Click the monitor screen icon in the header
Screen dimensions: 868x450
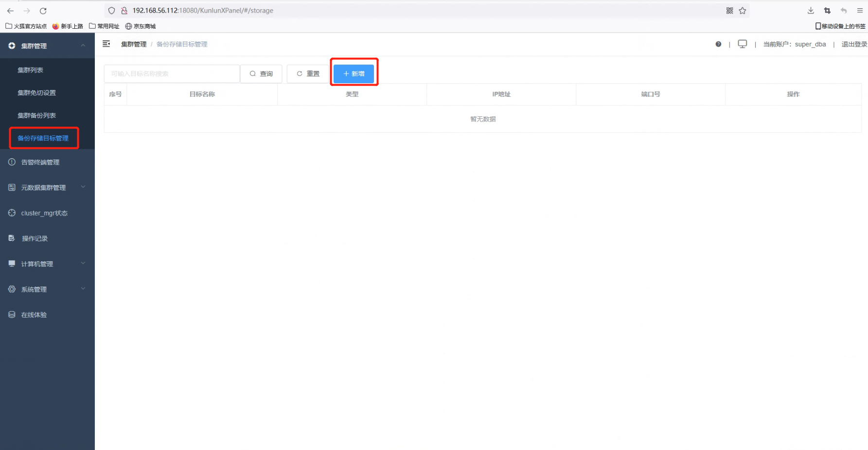tap(743, 44)
